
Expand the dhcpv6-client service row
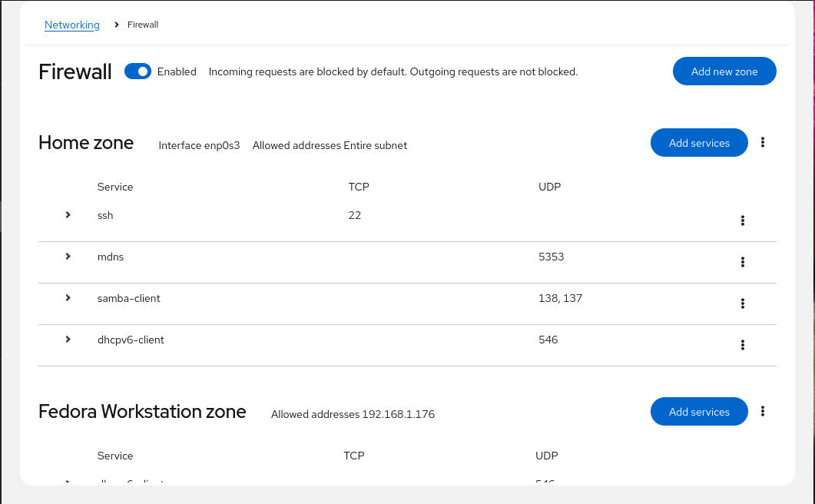coord(68,340)
